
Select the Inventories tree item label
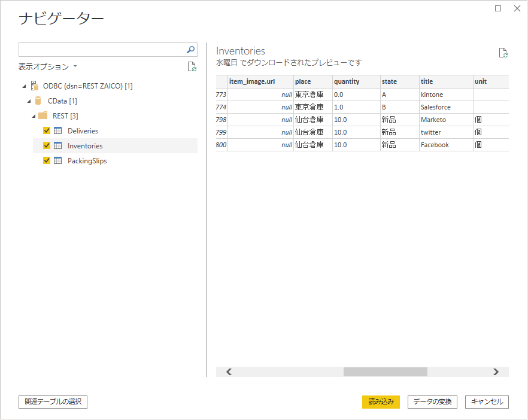pos(85,146)
